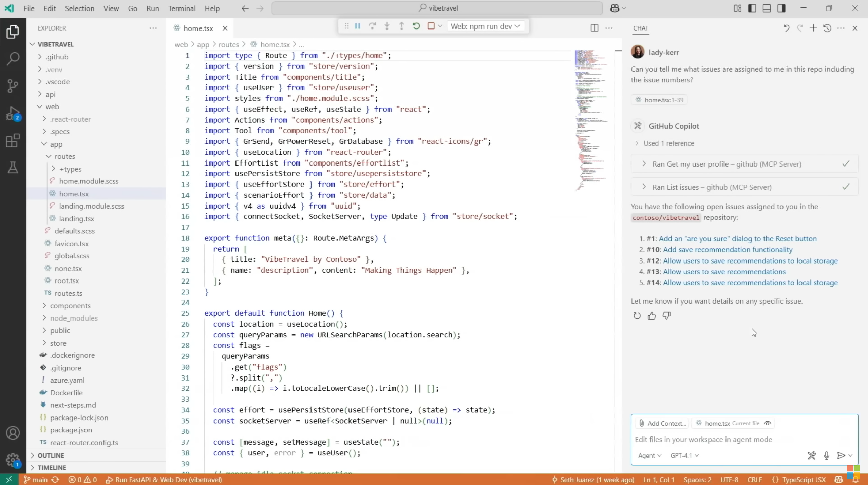Open the Extensions view
868x485 pixels.
tap(13, 140)
